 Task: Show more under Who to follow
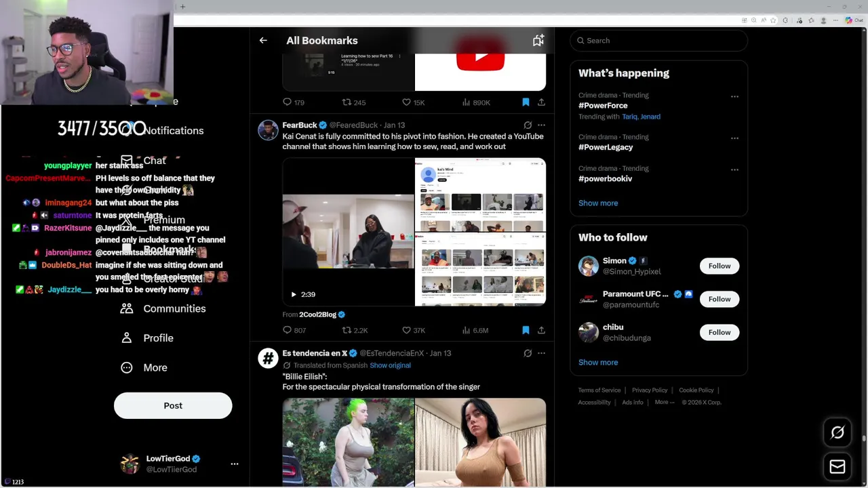click(x=598, y=363)
